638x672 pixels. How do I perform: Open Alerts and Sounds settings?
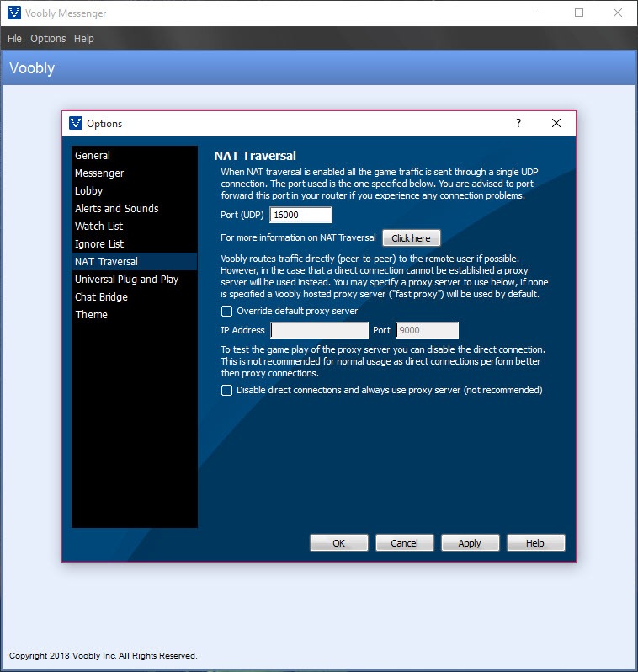tap(135, 208)
